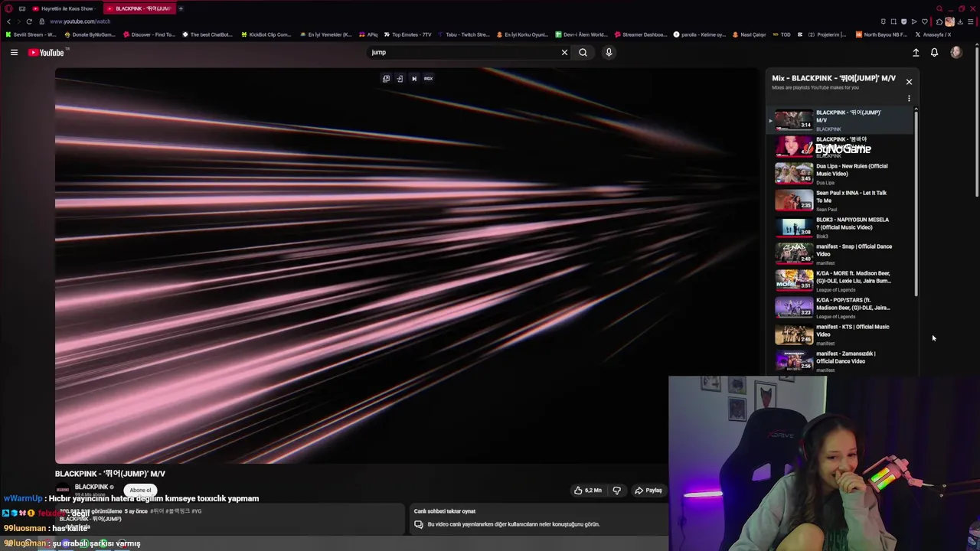980x551 pixels.
Task: Open the upload/create icon in YouTube header
Action: point(916,52)
